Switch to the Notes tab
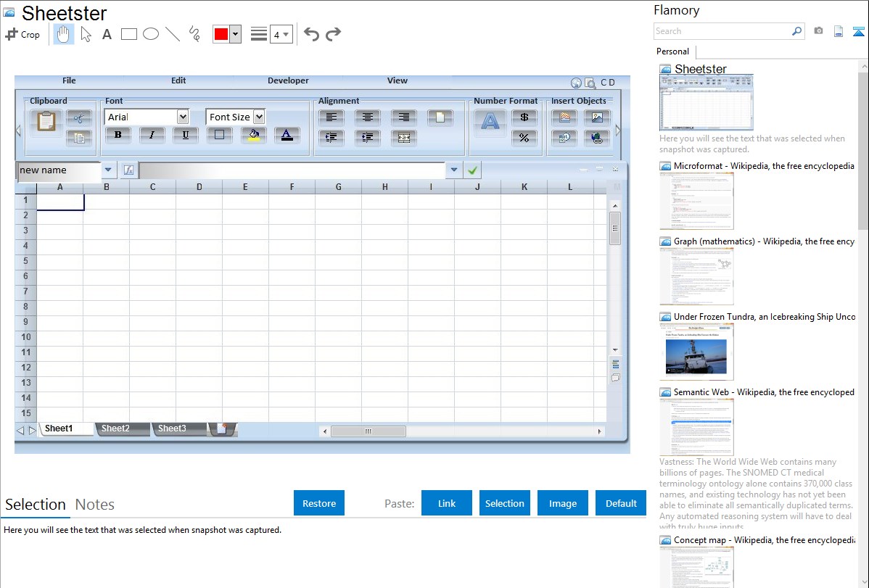The image size is (869, 588). (94, 505)
